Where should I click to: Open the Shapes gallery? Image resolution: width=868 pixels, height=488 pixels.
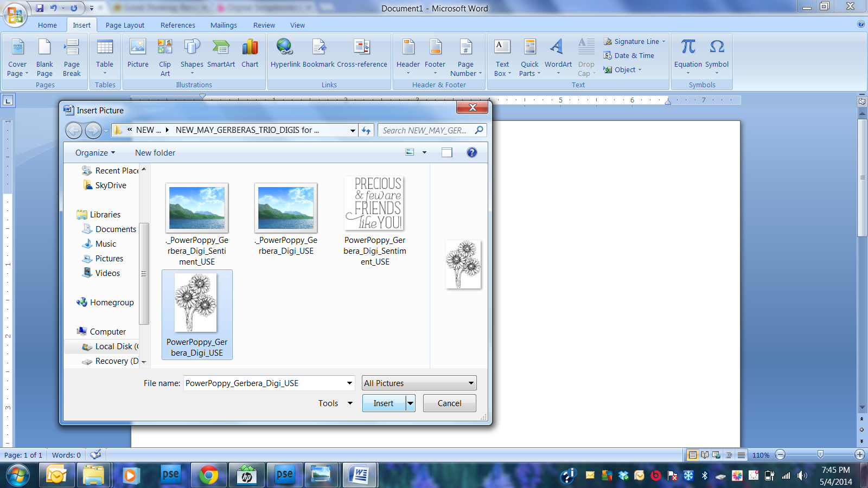192,57
